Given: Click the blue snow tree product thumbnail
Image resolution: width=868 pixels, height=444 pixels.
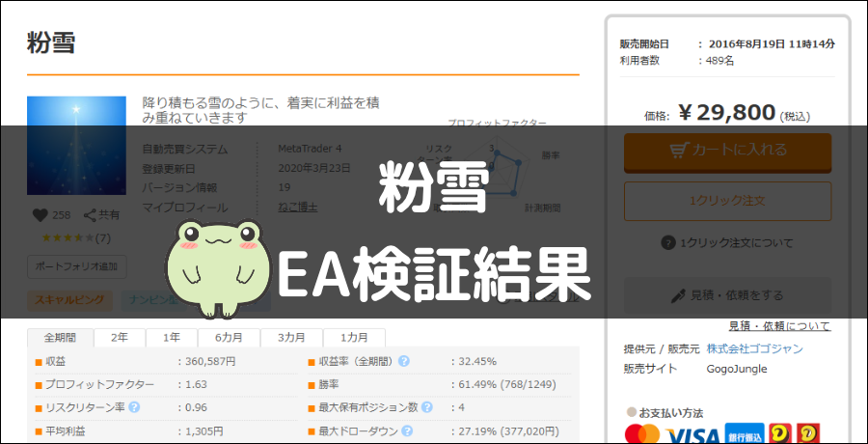Looking at the screenshot, I should pos(76,147).
